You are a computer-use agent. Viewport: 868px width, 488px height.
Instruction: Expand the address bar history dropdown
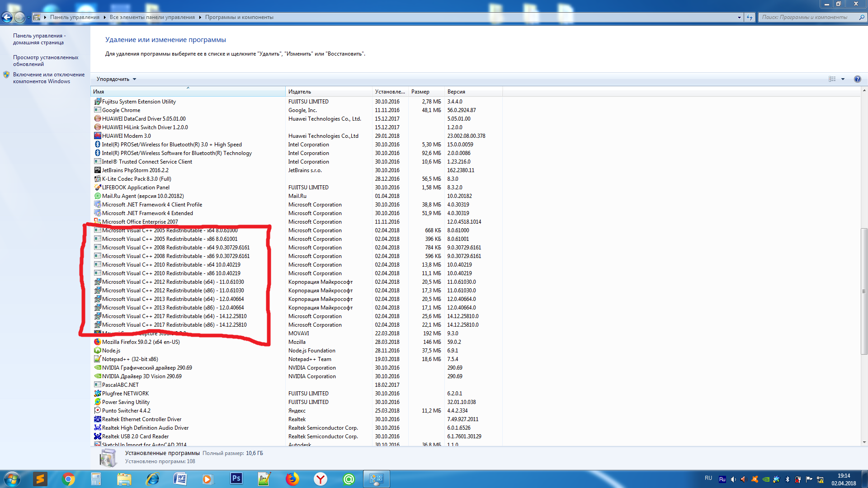pyautogui.click(x=739, y=17)
